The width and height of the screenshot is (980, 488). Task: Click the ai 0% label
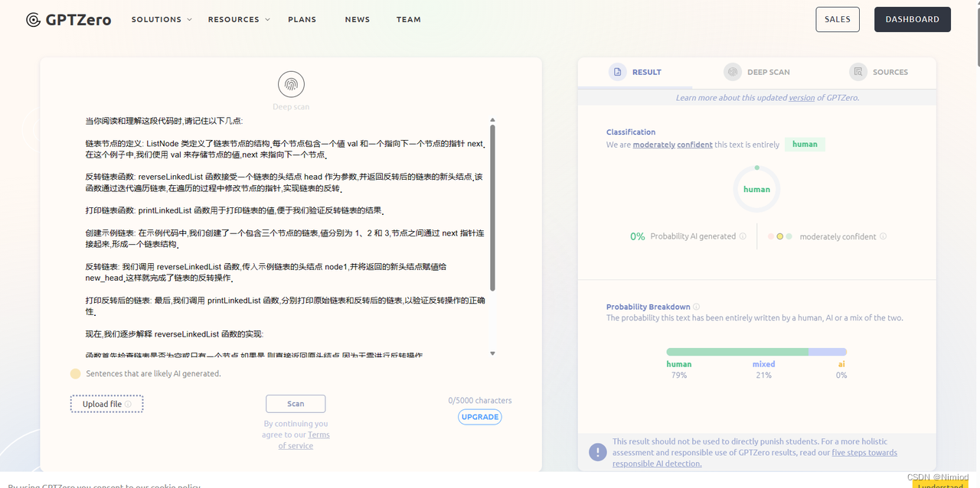pos(841,369)
